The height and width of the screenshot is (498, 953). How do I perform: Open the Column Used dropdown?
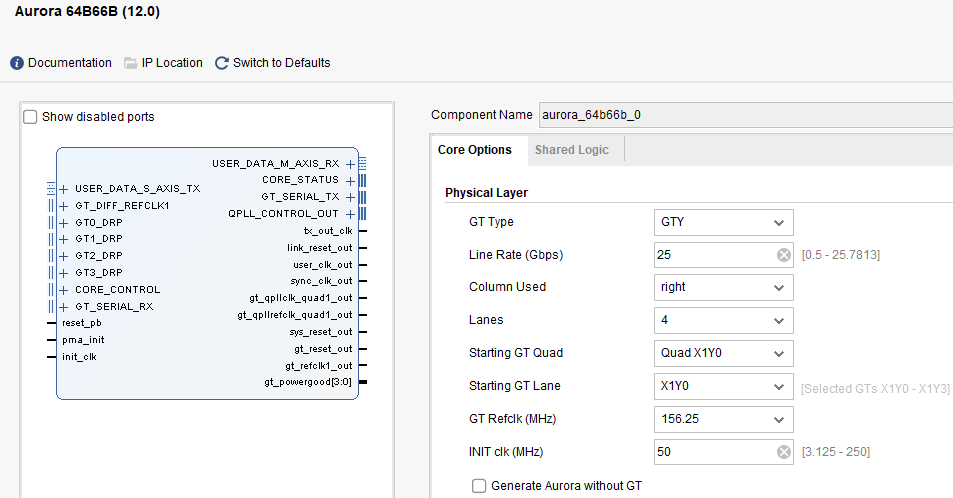click(723, 287)
